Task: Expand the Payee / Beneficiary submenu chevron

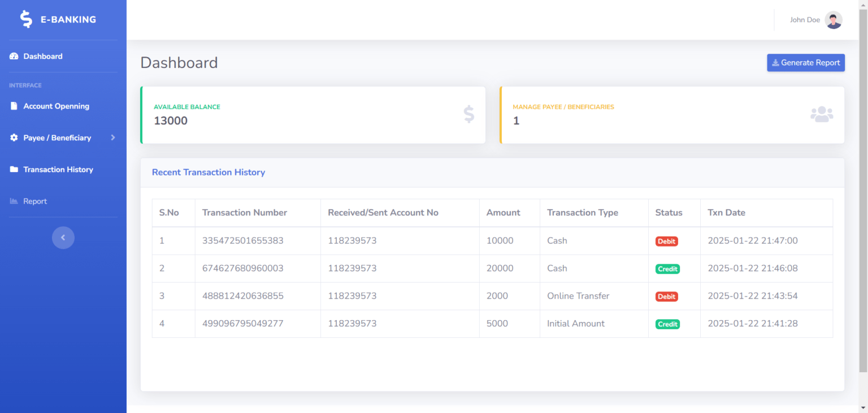Action: (112, 137)
